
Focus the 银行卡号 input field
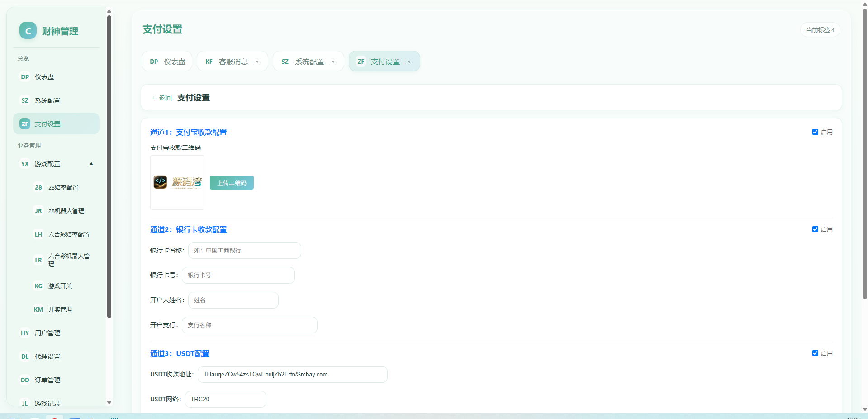click(x=238, y=275)
